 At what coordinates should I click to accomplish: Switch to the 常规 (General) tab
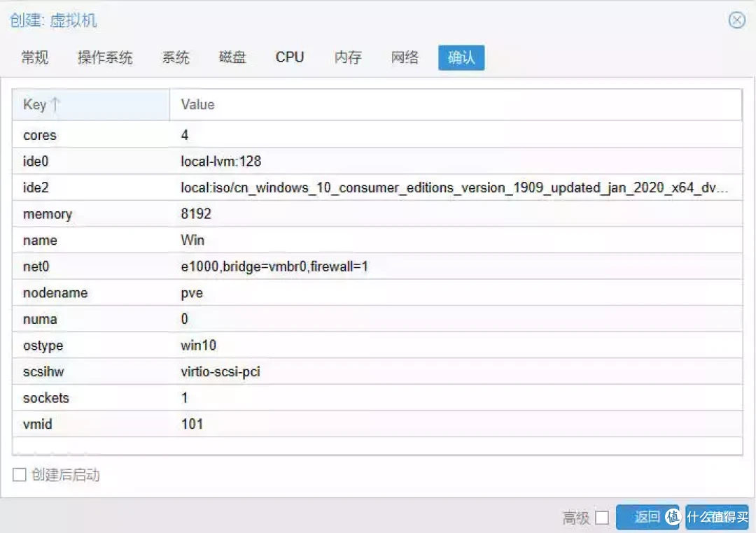pyautogui.click(x=34, y=57)
